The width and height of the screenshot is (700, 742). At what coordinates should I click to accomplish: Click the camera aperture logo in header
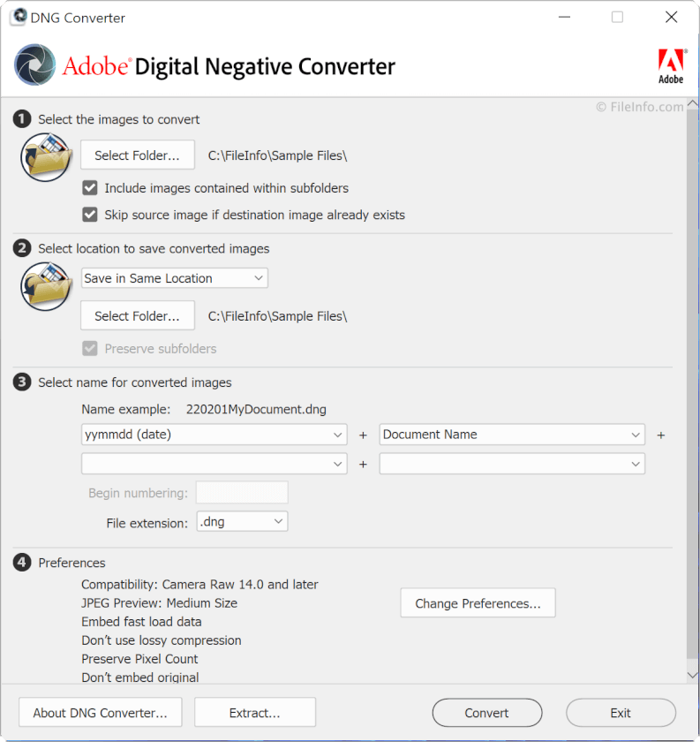[34, 66]
